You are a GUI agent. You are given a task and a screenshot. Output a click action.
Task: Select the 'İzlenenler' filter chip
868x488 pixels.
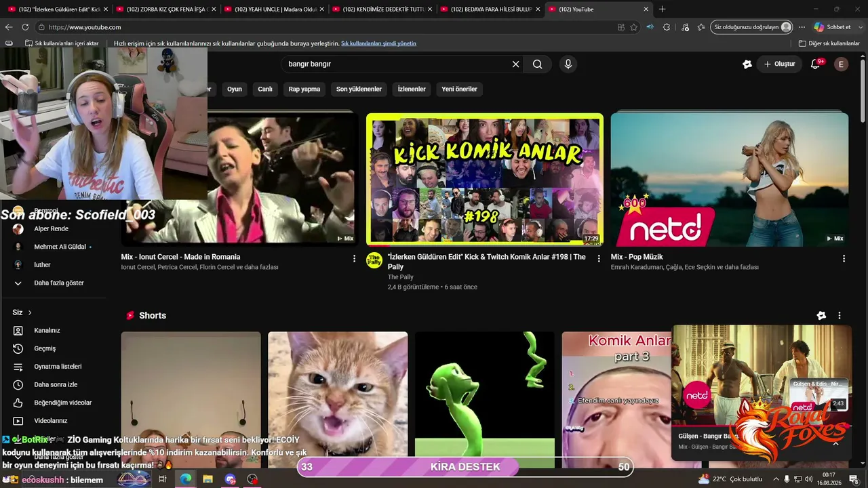(412, 89)
